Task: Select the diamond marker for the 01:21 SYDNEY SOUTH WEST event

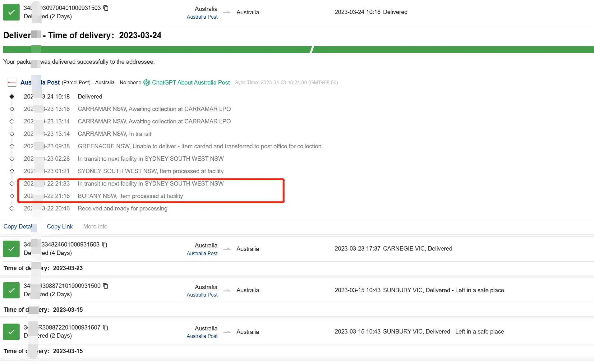Action: point(12,171)
